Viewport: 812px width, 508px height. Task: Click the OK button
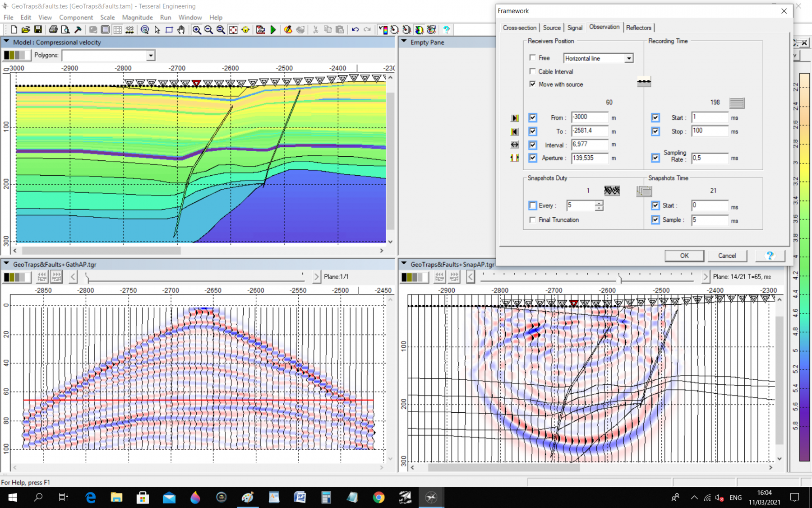[684, 256]
